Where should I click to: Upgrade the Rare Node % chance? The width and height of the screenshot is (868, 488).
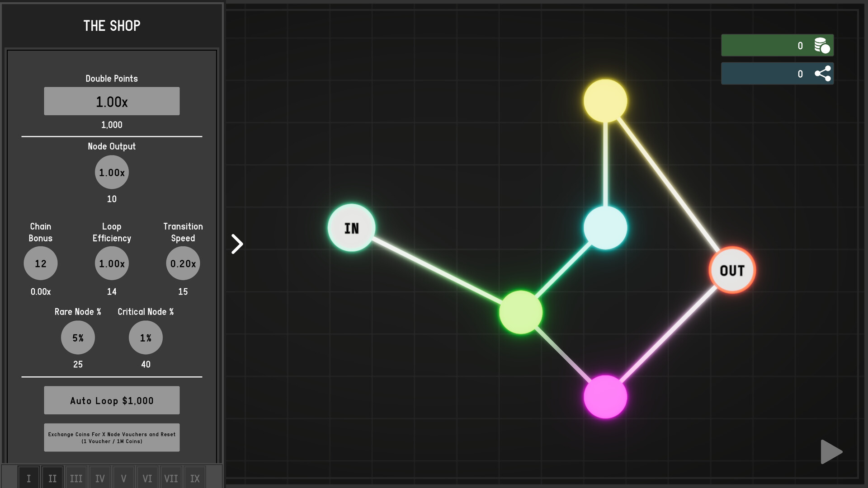77,338
